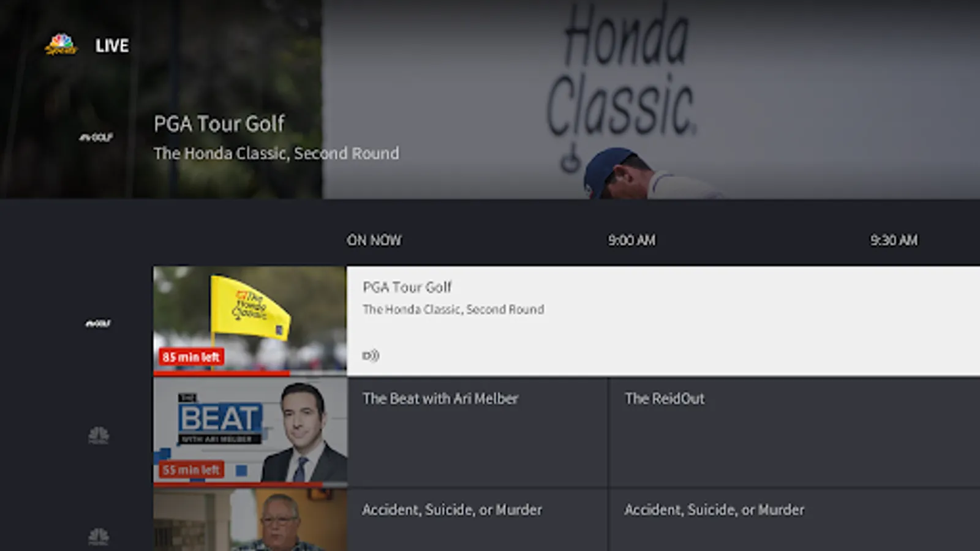Select the Golf Channel logo beside the hero title
This screenshot has width=980, height=551.
pos(96,138)
